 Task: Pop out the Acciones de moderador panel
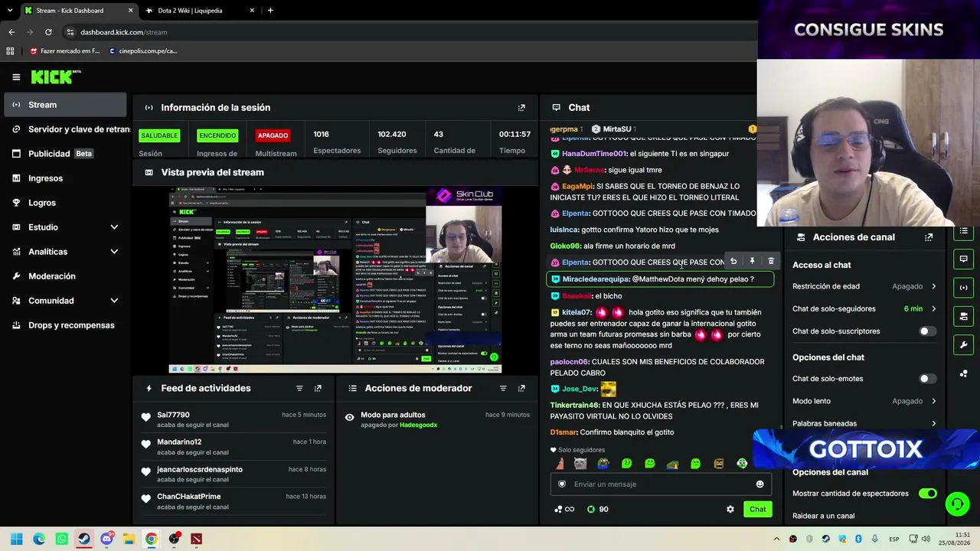point(521,389)
